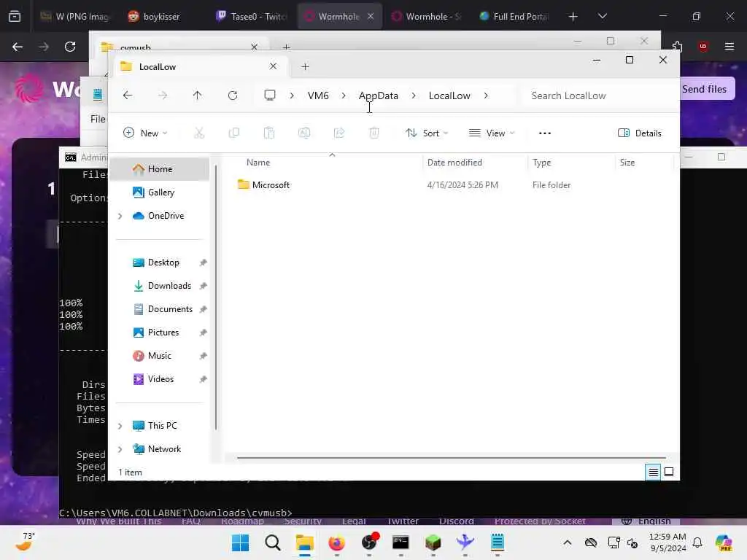Open the View dropdown menu
747x560 pixels.
pos(491,133)
